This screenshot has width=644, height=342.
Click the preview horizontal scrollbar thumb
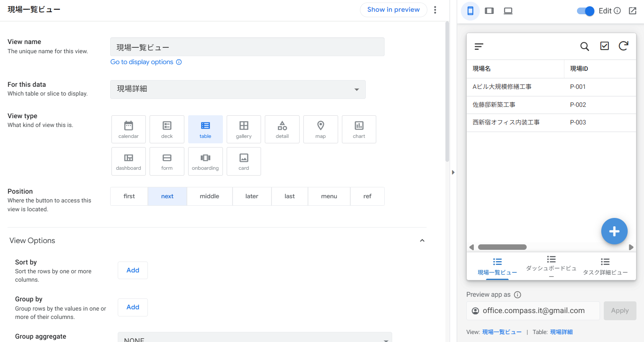(502, 247)
